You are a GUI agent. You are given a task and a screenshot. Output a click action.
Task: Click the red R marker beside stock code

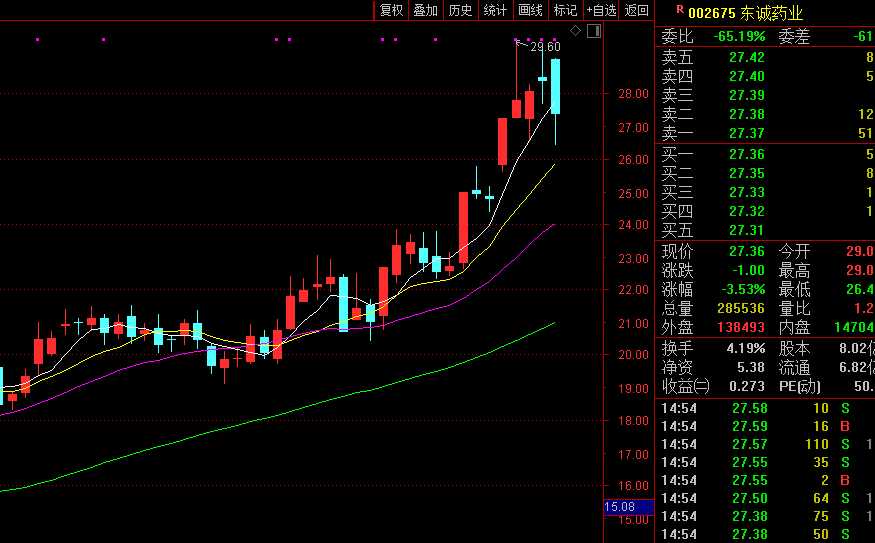[680, 10]
